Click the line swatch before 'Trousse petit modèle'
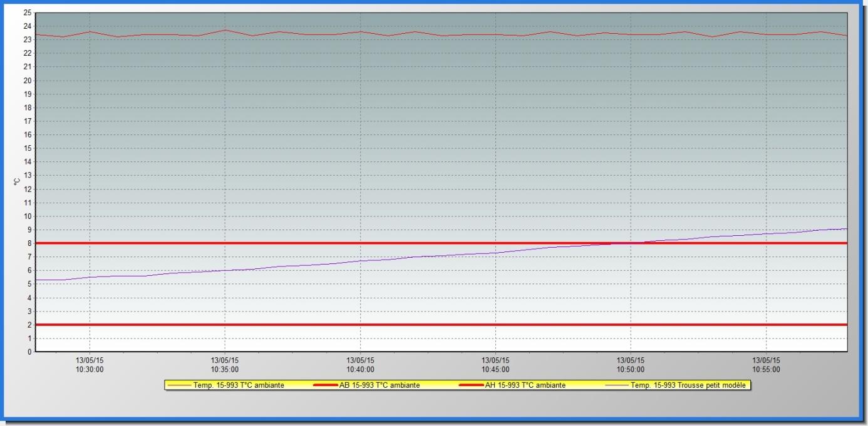Image resolution: width=868 pixels, height=426 pixels. click(617, 385)
